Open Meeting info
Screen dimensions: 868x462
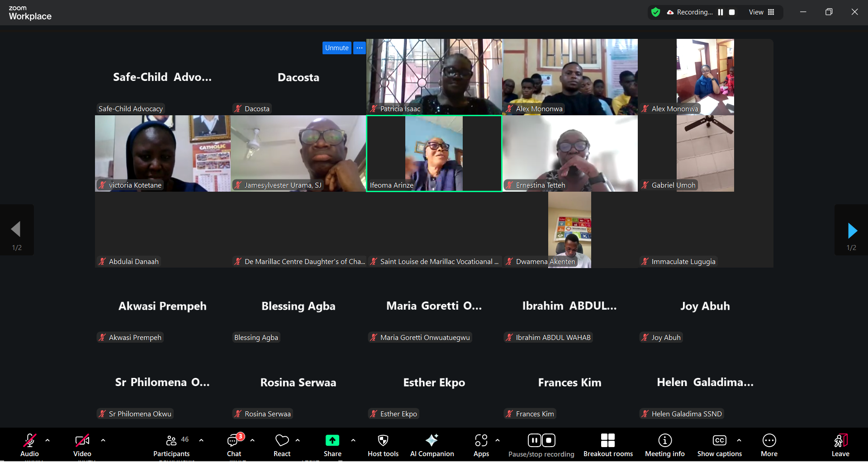(664, 445)
